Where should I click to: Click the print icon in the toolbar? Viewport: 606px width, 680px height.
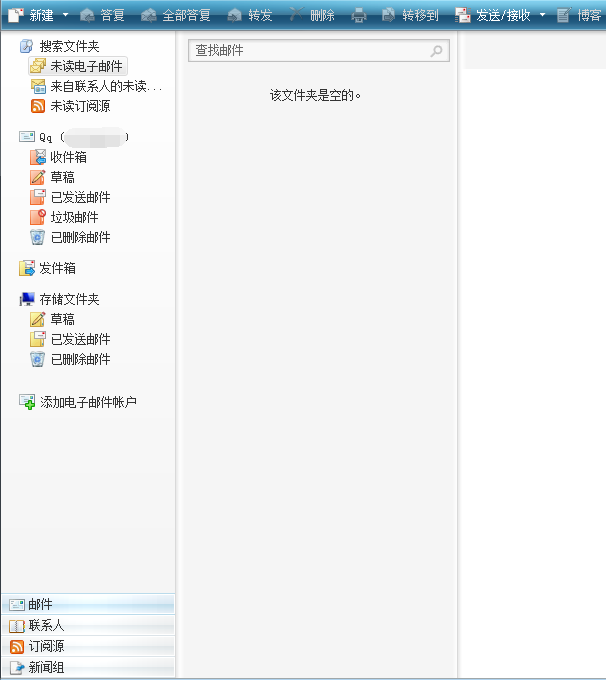tap(359, 15)
